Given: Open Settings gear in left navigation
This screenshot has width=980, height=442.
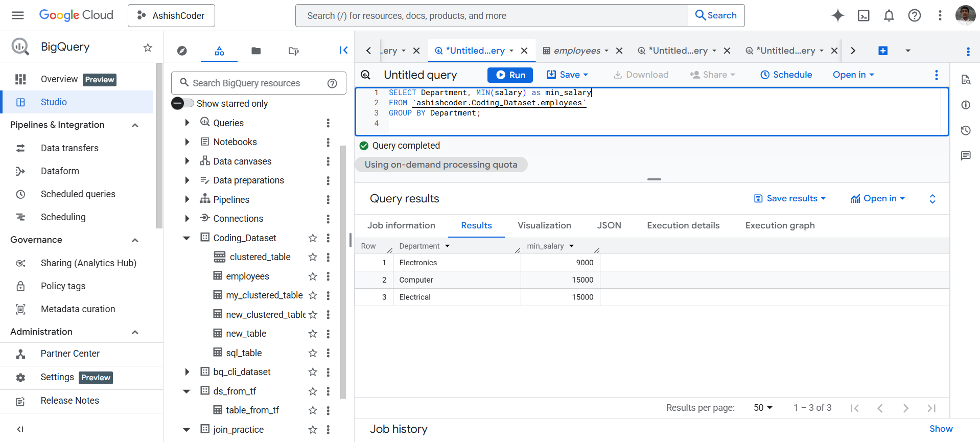Looking at the screenshot, I should pos(20,378).
